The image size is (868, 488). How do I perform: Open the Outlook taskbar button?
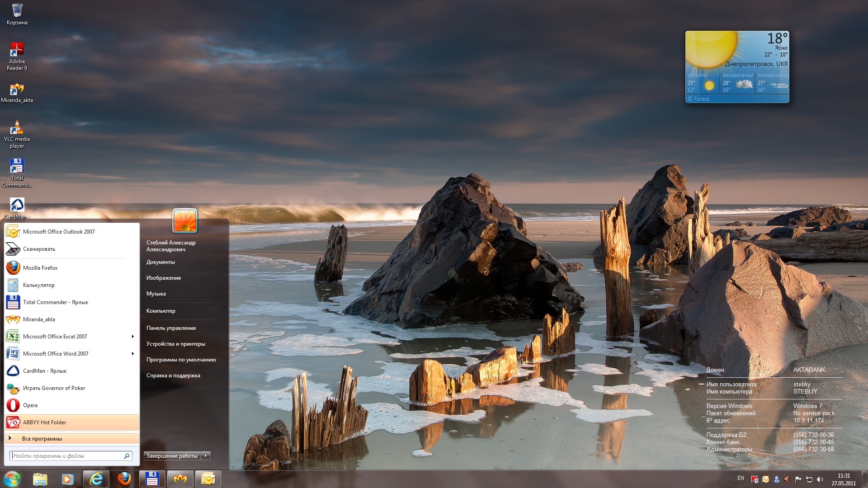(208, 479)
